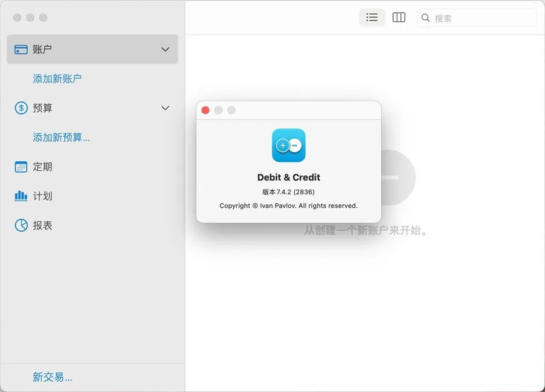Screen dimensions: 545x392
Task: Click the Ivan Pavlov copyright line
Action: [x=288, y=206]
